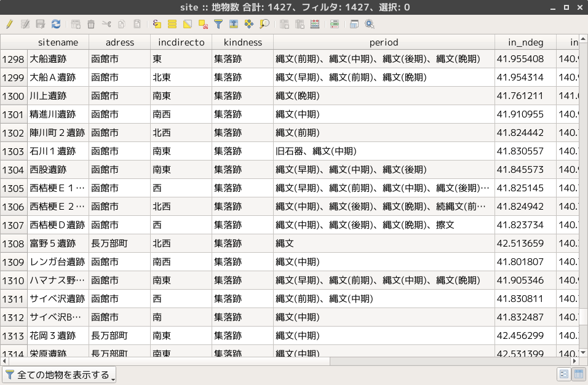The height and width of the screenshot is (385, 588).
Task: Invert the feature selection
Action: pyautogui.click(x=188, y=25)
